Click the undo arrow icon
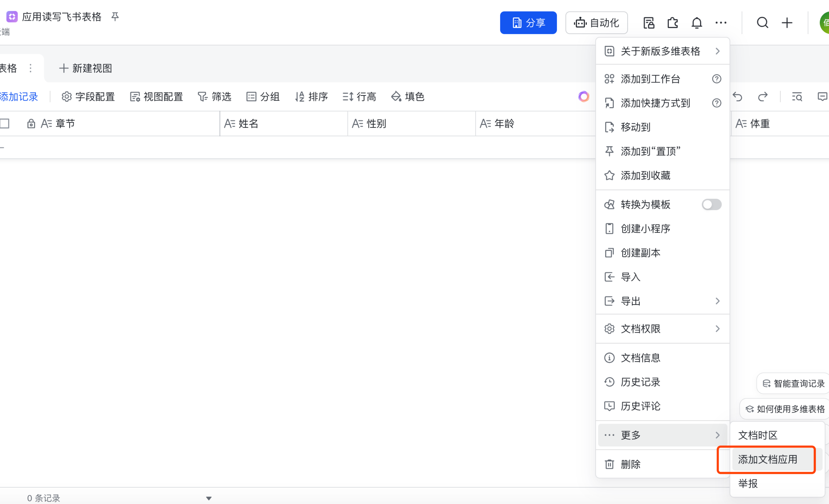The image size is (829, 504). tap(737, 97)
